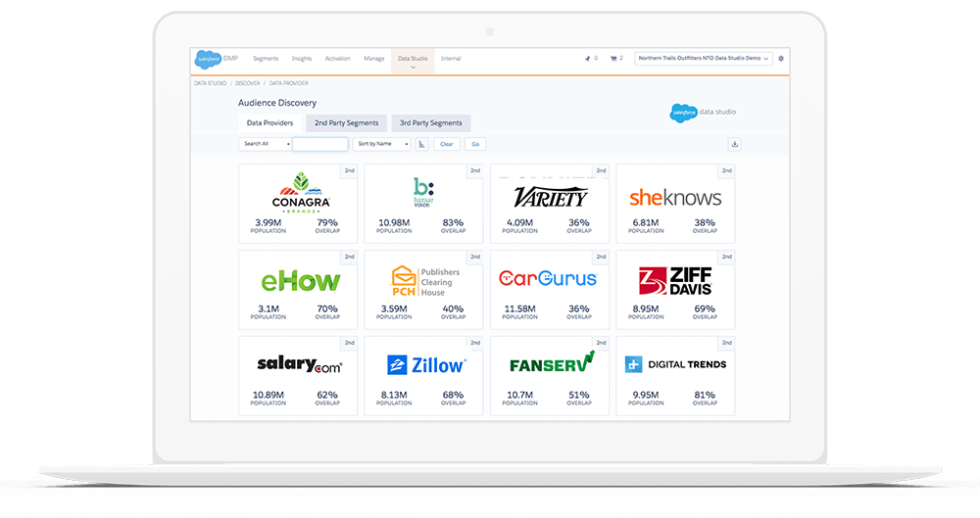This screenshot has height=518, width=980.
Task: Click Bazaarvoice's 83% overlap value
Action: 453,222
